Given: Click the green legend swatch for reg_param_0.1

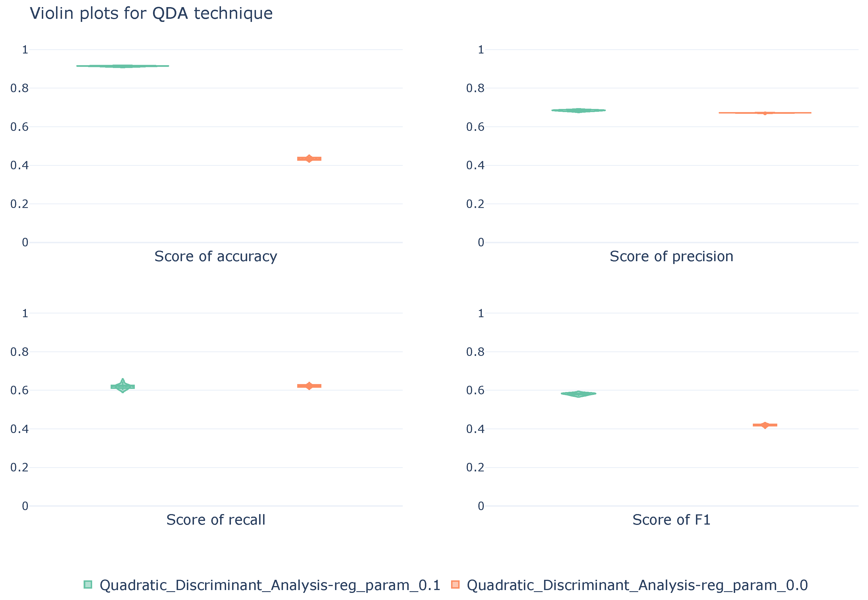Looking at the screenshot, I should point(88,585).
